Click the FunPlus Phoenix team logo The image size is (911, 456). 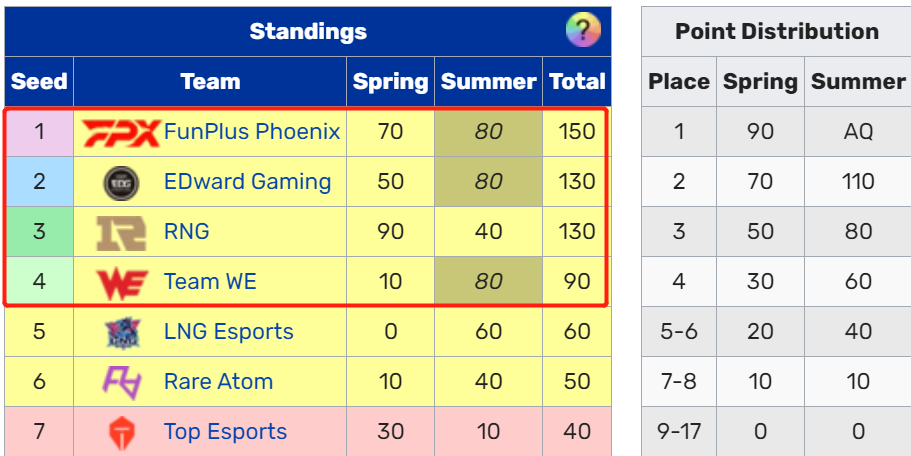point(120,132)
